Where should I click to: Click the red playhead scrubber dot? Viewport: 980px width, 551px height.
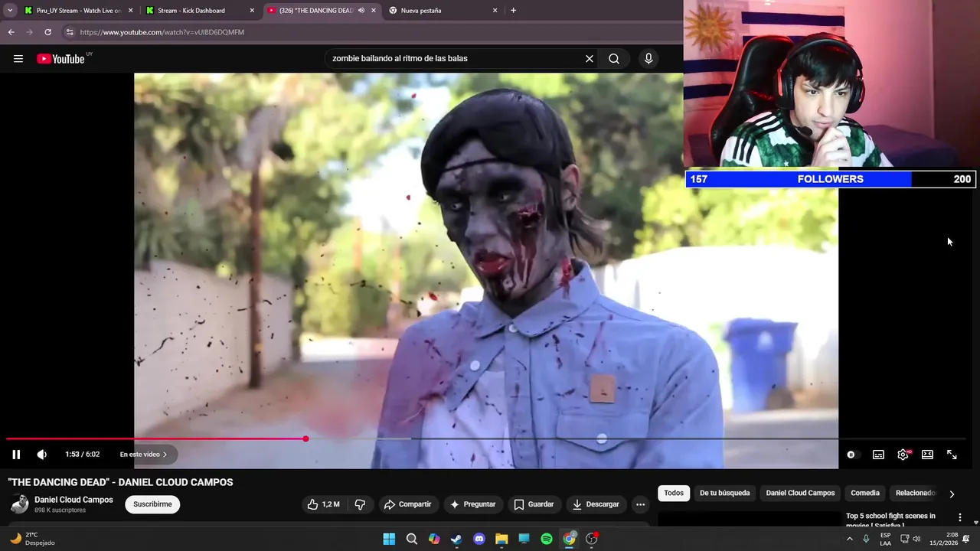point(305,439)
